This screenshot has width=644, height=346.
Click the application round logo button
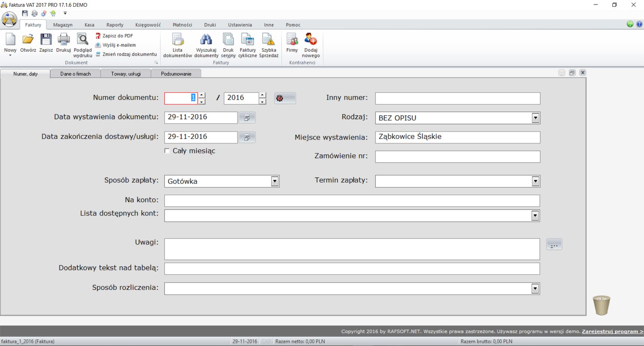[9, 19]
